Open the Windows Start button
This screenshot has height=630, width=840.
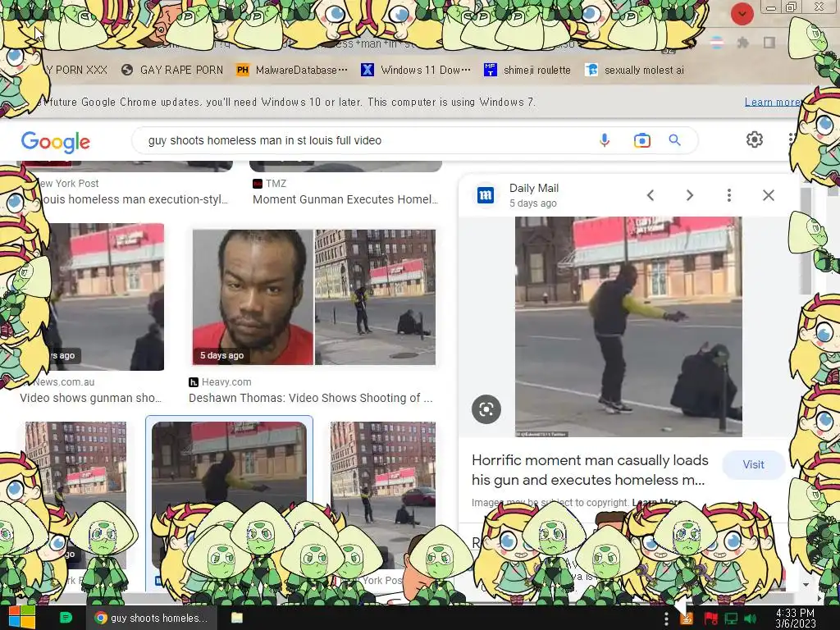pos(22,618)
